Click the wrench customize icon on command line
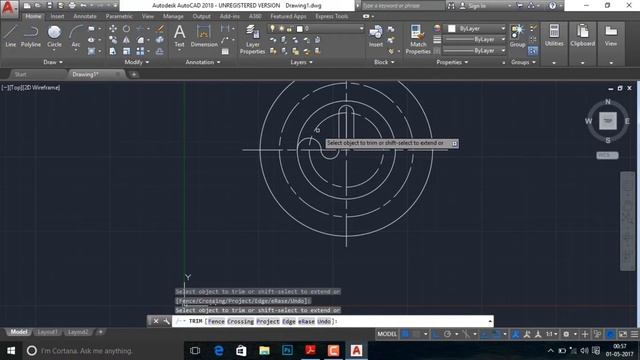 coord(167,321)
